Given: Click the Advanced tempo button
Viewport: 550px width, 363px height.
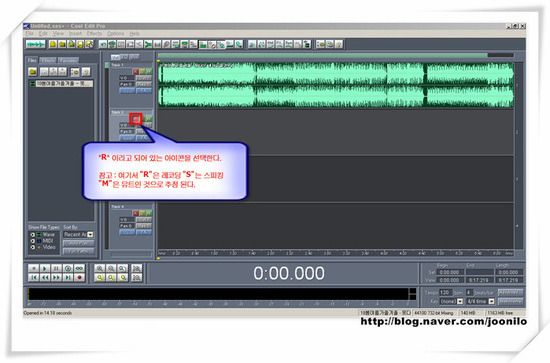Looking at the screenshot, I should tap(510, 292).
